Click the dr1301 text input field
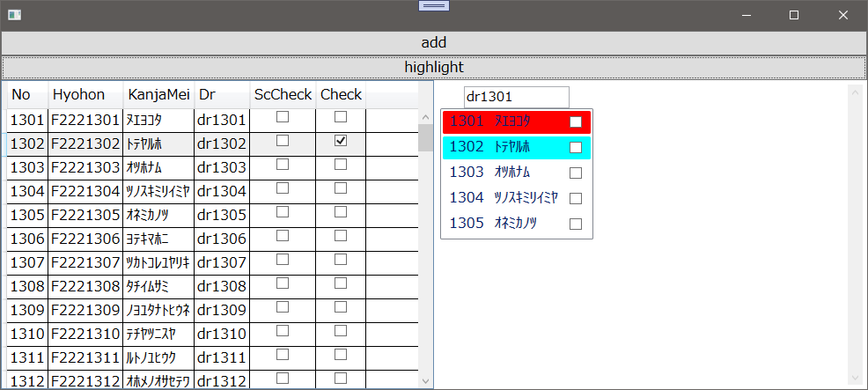The height and width of the screenshot is (390, 868). [x=516, y=97]
